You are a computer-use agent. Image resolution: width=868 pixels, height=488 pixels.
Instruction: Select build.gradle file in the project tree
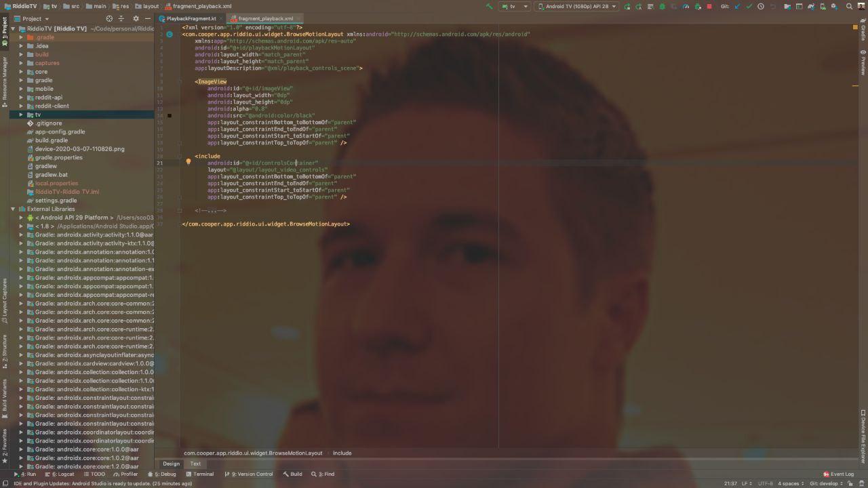point(51,140)
